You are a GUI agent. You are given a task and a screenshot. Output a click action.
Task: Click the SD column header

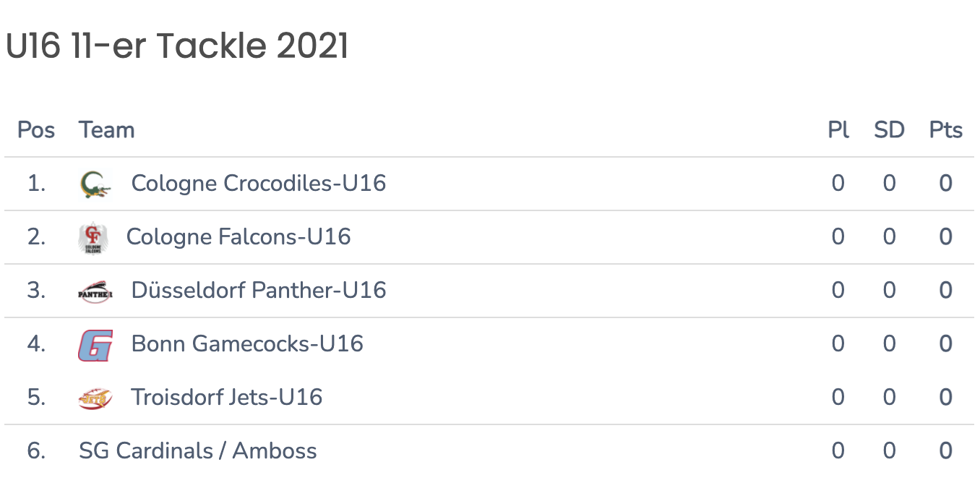coord(889,130)
